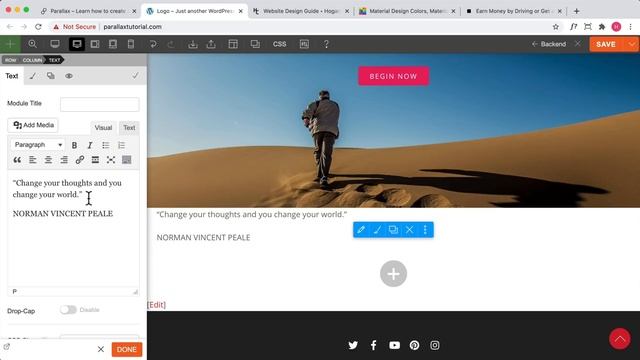Select the Text tab of module panel

12,76
